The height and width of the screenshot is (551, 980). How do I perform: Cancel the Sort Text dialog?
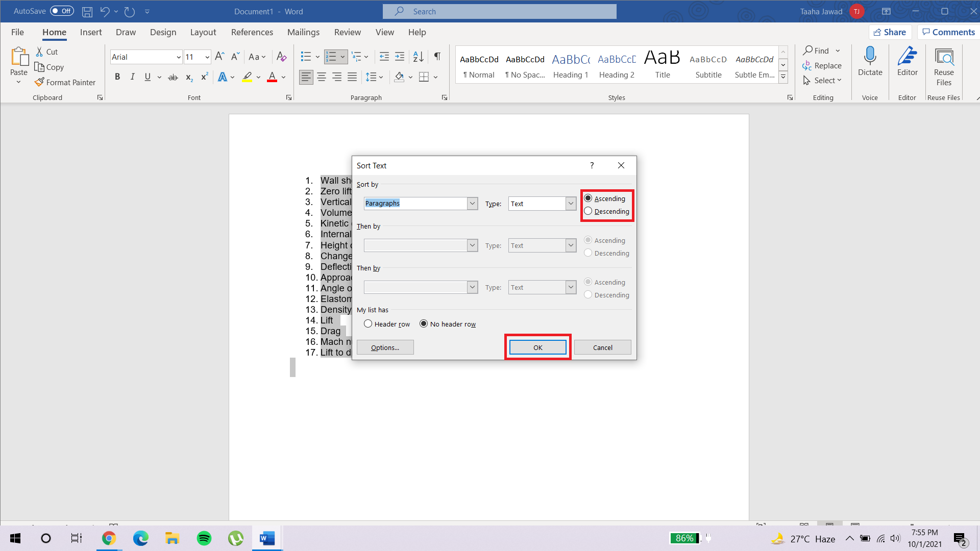pyautogui.click(x=602, y=347)
